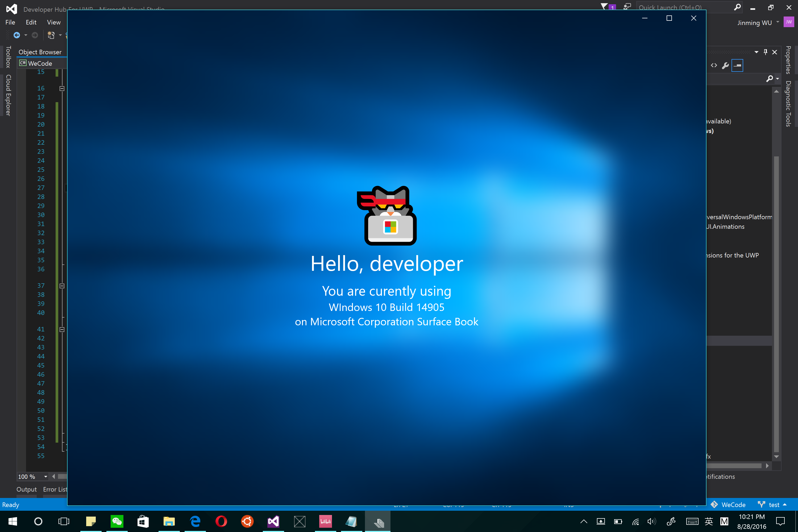The image size is (798, 532).
Task: Click the WeCode repository icon in status bar
Action: tap(714, 505)
